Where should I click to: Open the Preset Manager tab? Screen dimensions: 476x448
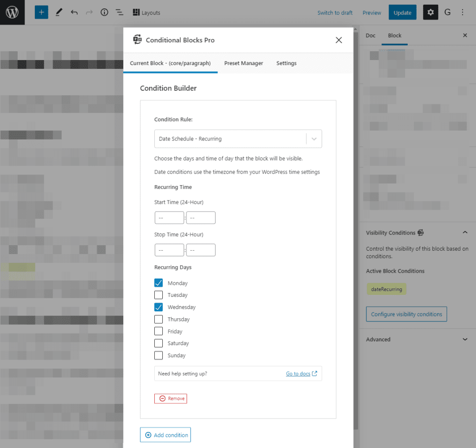pos(244,63)
